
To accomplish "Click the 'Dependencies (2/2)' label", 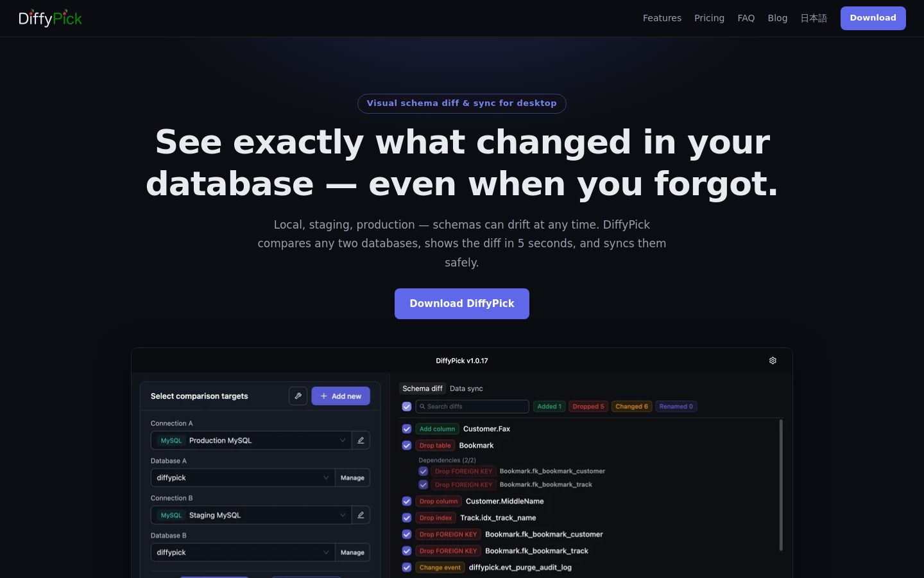I will click(x=447, y=460).
